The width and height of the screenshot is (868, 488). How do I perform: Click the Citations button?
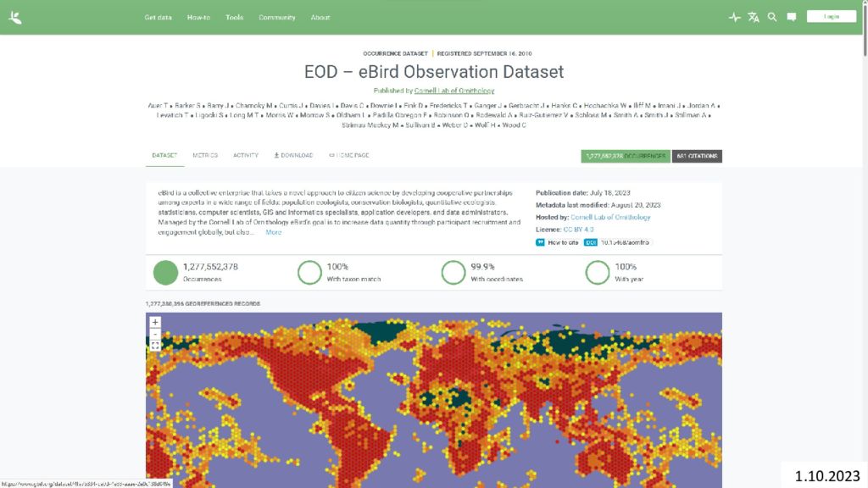(x=697, y=157)
